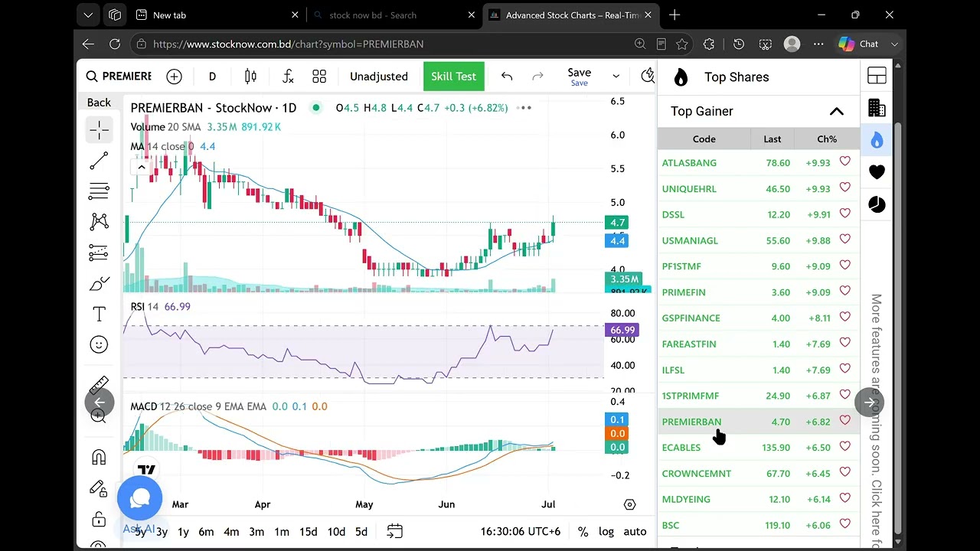Set chart range to 10d
The width and height of the screenshot is (980, 551).
click(x=336, y=532)
